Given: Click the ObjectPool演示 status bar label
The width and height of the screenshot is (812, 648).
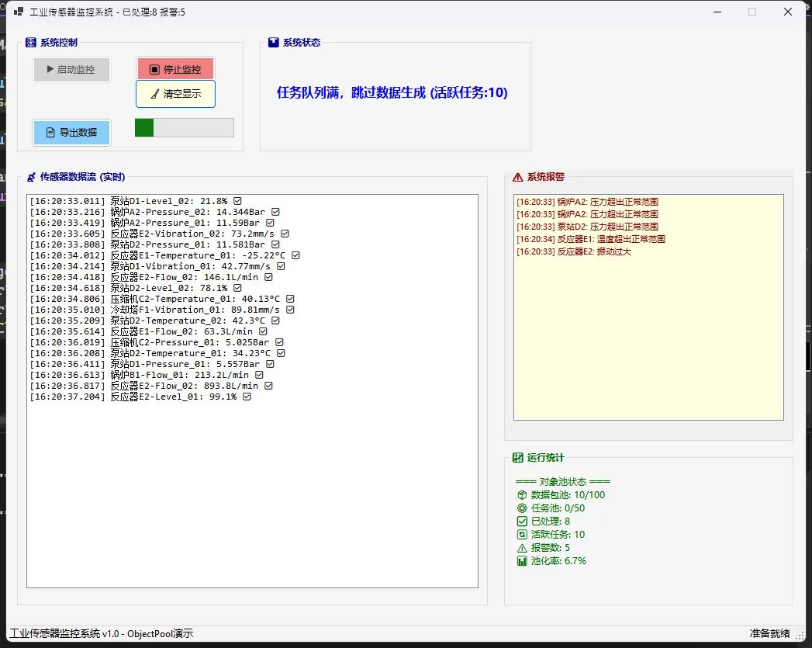Looking at the screenshot, I should (160, 633).
